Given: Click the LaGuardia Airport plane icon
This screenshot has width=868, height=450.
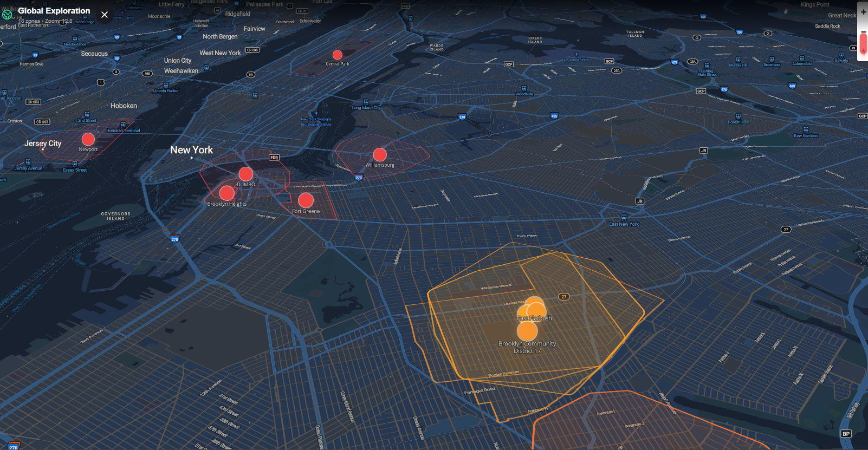Looking at the screenshot, I should pos(576,54).
